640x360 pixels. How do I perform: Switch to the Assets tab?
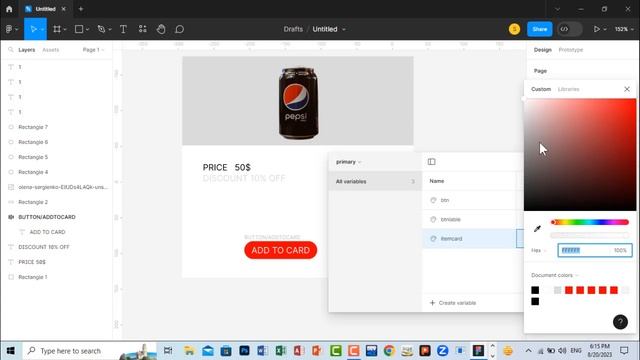[51, 50]
